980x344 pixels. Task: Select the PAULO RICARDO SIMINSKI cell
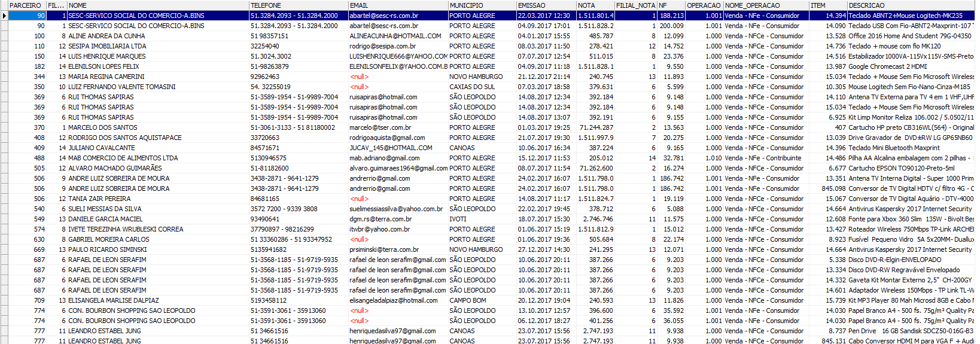click(x=158, y=249)
